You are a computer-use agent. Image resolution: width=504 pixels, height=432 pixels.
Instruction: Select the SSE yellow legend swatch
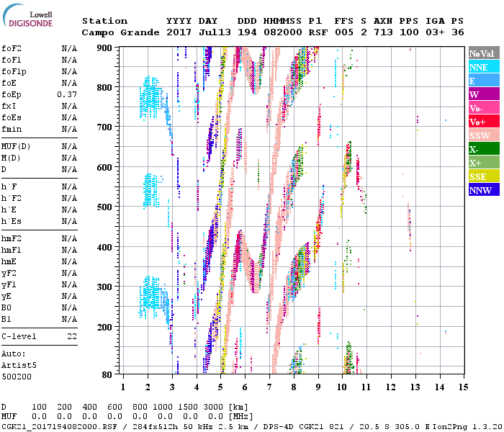484,176
